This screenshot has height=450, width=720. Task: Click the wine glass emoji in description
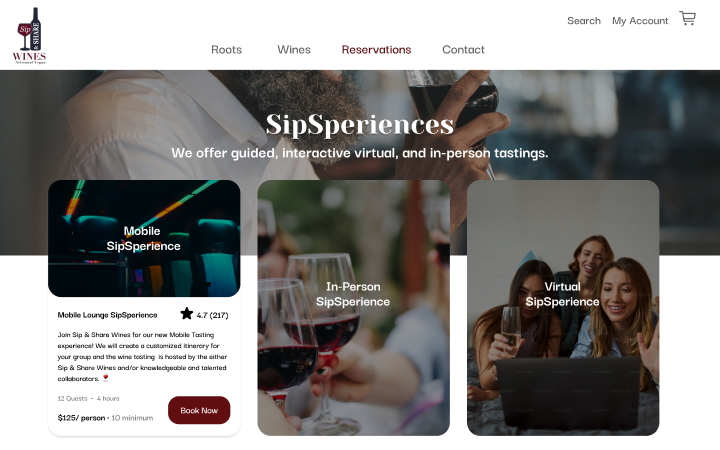(106, 378)
